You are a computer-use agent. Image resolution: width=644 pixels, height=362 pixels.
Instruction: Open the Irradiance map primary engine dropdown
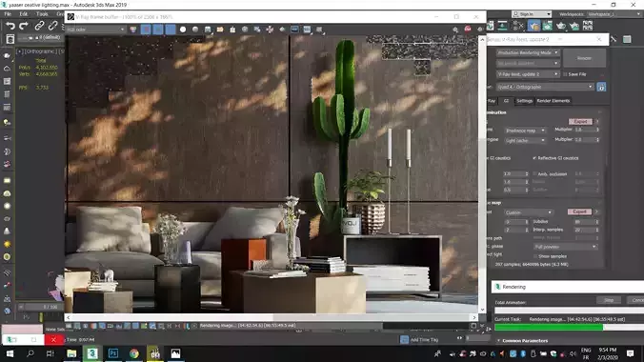(525, 131)
